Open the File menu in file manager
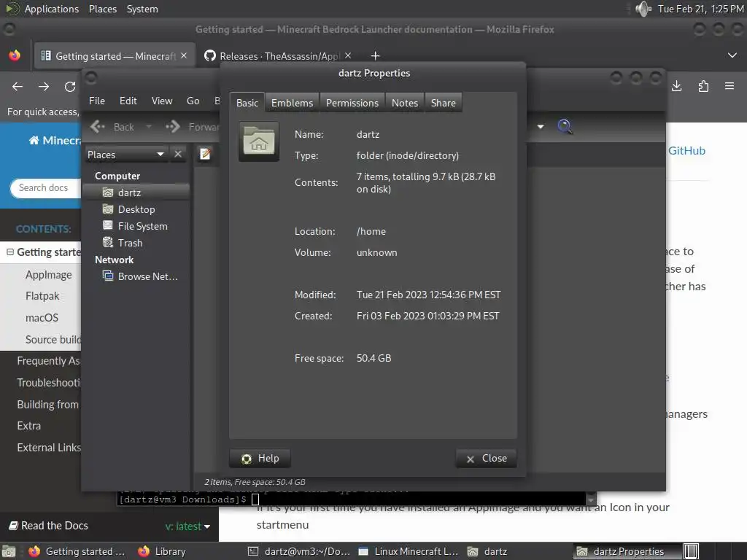 [x=97, y=101]
